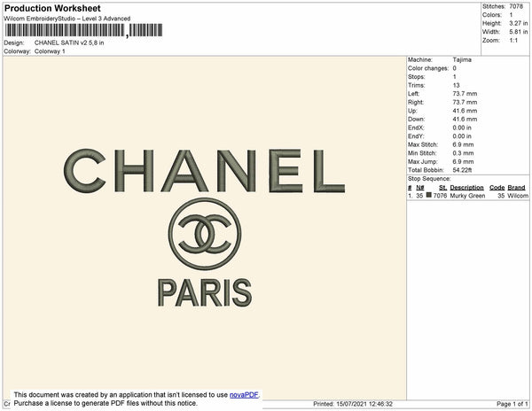532x411 pixels.
Task: Click the Wilcom brand cell in stop sequence
Action: 518,196
